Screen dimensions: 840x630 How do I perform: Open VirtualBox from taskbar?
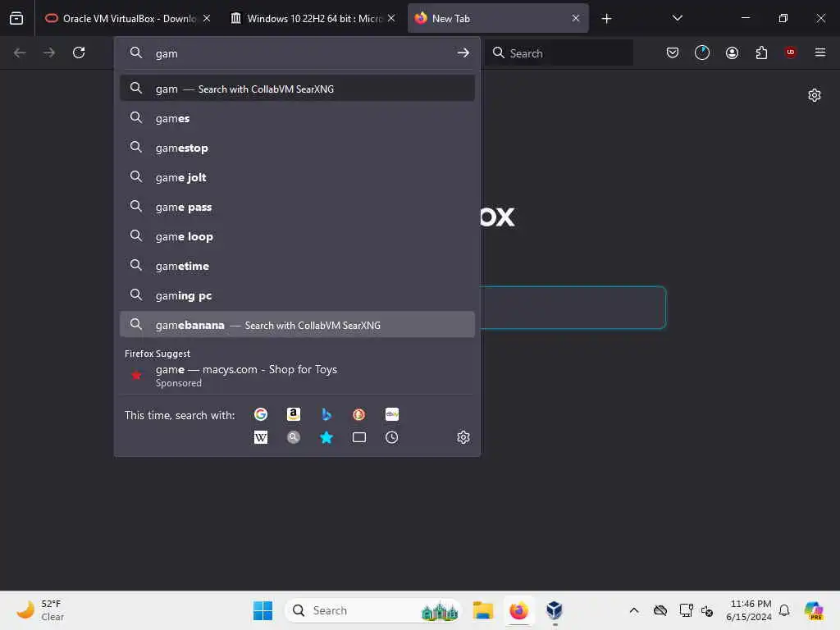[555, 610]
